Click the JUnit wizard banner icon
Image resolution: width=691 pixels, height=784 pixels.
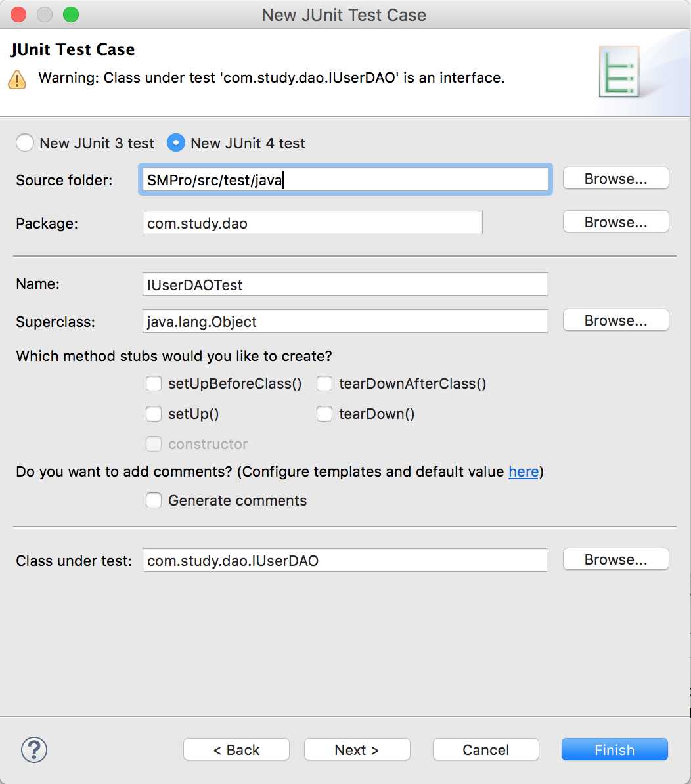618,72
